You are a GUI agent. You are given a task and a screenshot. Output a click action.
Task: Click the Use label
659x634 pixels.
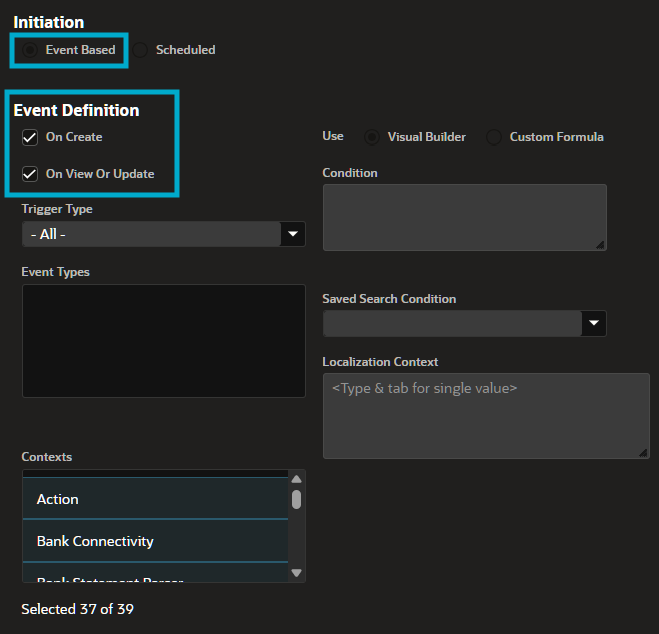point(333,136)
